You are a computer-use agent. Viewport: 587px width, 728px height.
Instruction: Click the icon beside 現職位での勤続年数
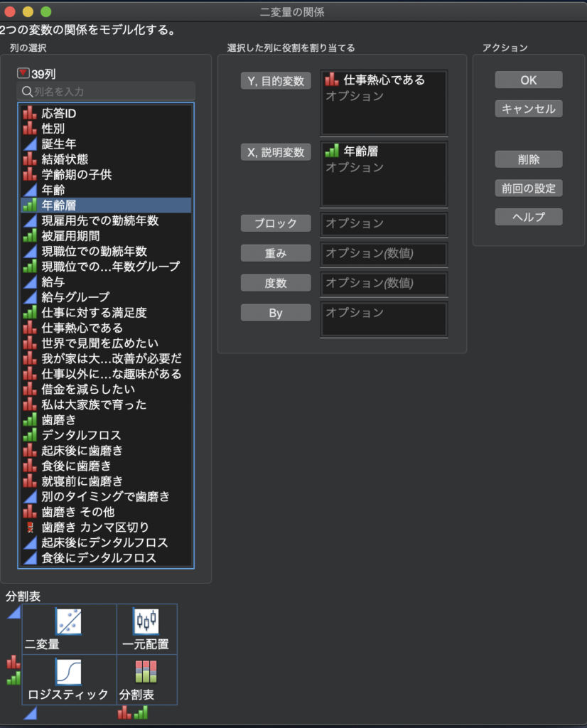point(30,251)
